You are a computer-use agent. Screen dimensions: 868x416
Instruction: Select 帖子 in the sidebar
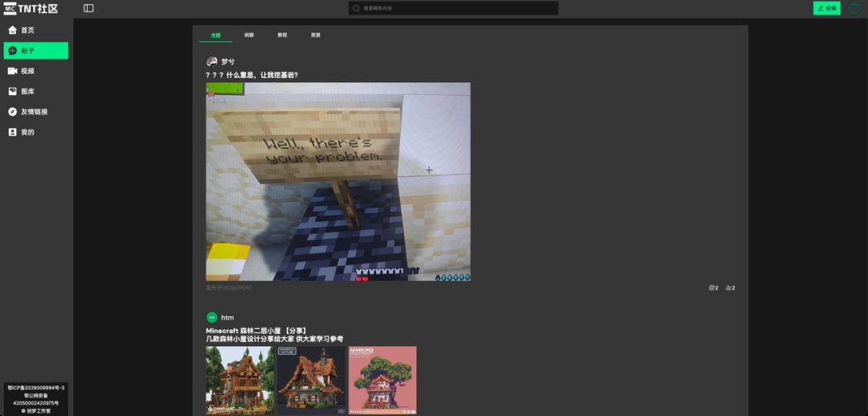36,51
